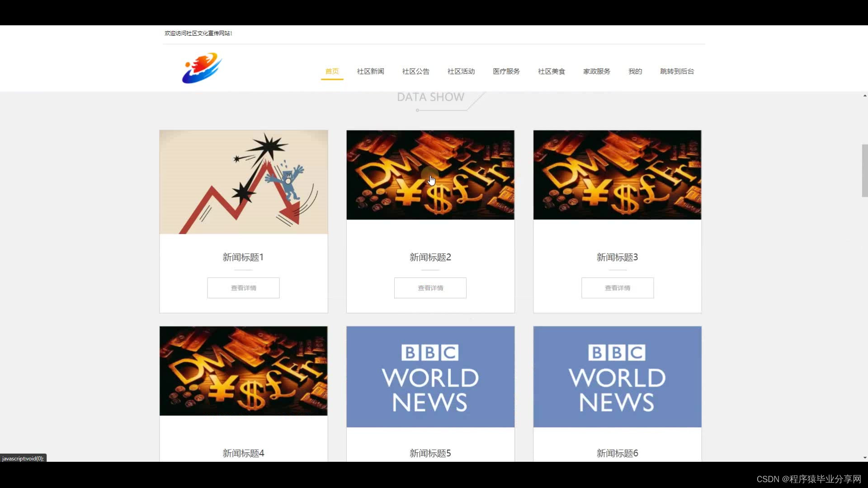Click 查看详情 button under 新闻标题2

(x=430, y=288)
